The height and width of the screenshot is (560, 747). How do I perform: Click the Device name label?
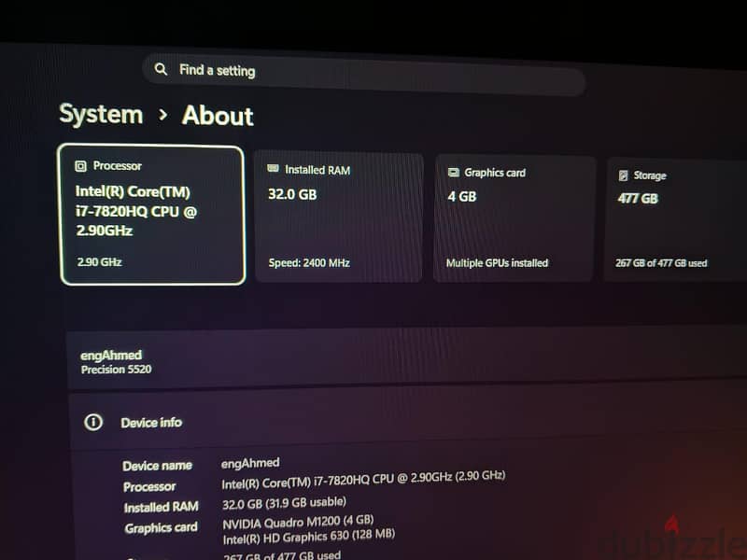(157, 466)
